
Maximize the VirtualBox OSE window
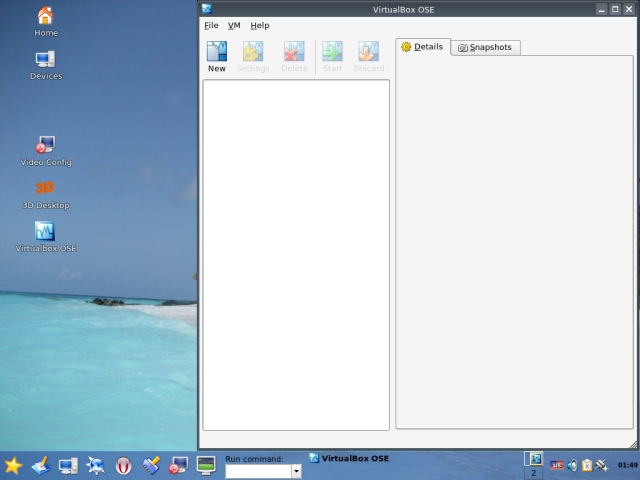[615, 9]
